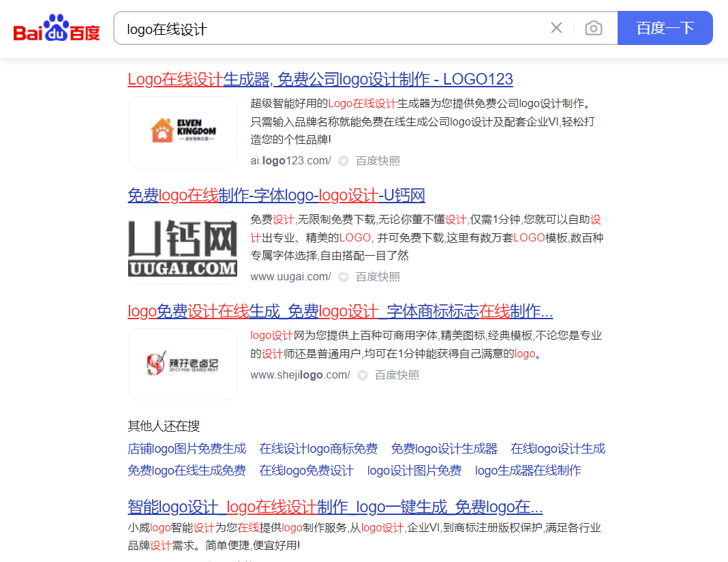Open 百度快照 for www.shejilogo.com result
The height and width of the screenshot is (562, 728).
(397, 375)
